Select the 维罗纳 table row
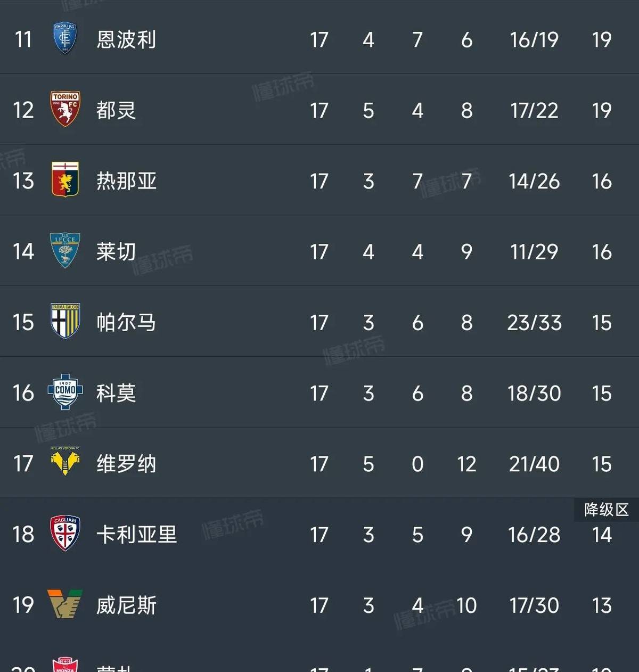The height and width of the screenshot is (672, 639). pos(319,464)
